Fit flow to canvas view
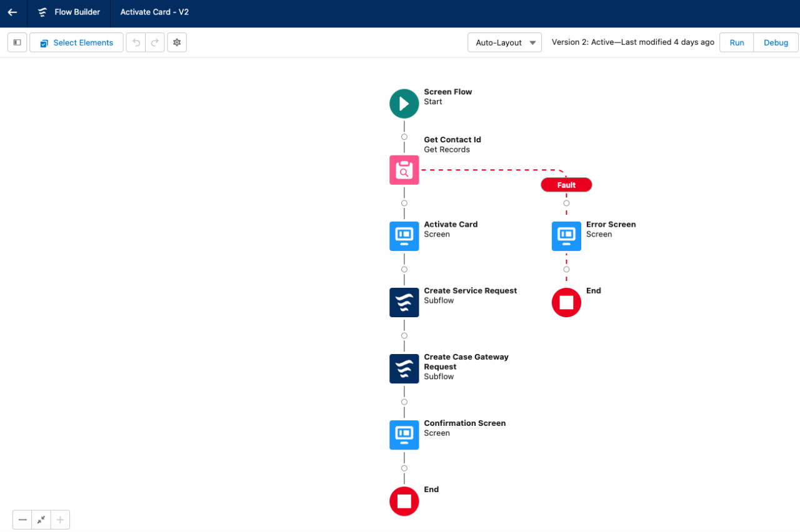 pos(41,520)
